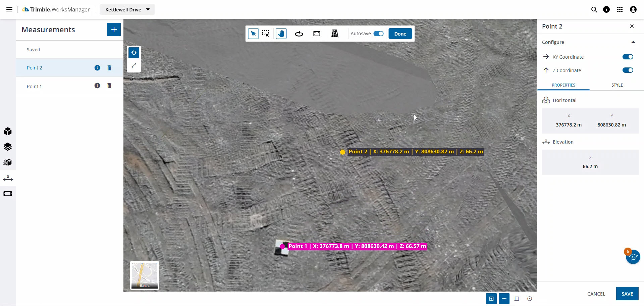Click the orbit rotate view tool
Screen dimensions: 644x306
299,34
